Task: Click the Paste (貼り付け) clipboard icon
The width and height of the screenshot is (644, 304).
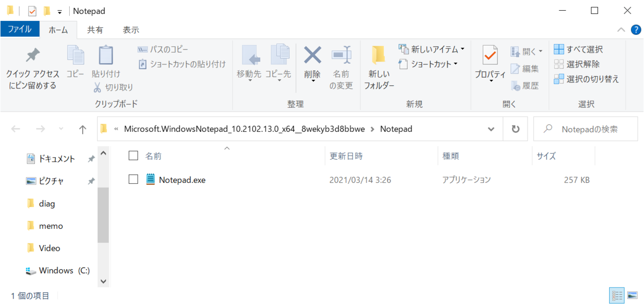Action: [x=106, y=55]
